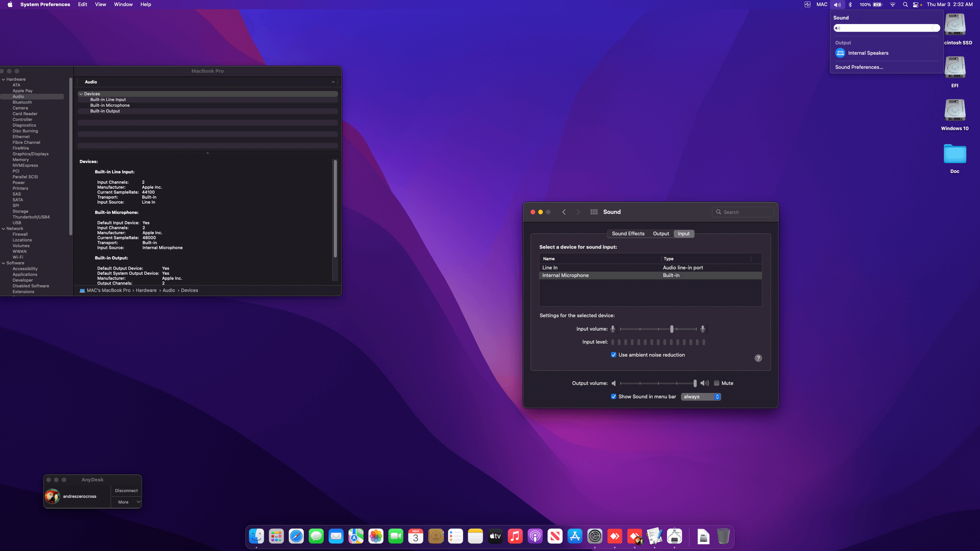Collapse the Network section in sidebar
This screenshot has height=551, width=980.
3,229
